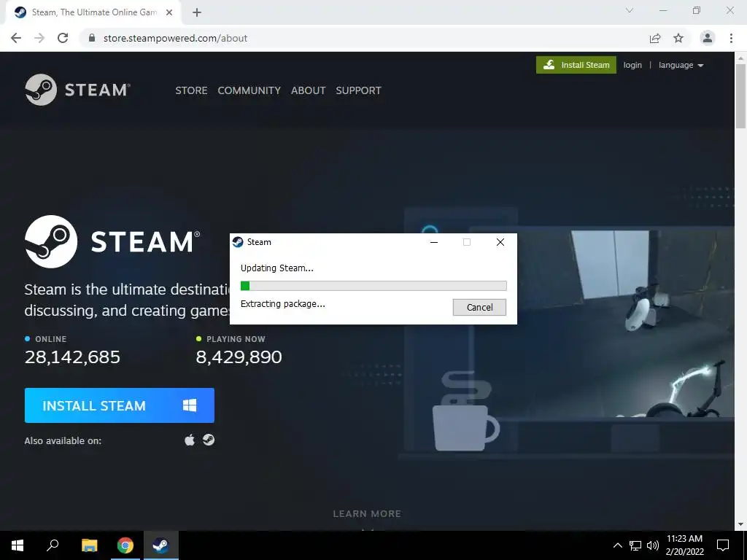The image size is (747, 560).
Task: Show hidden system tray icons
Action: pos(617,545)
